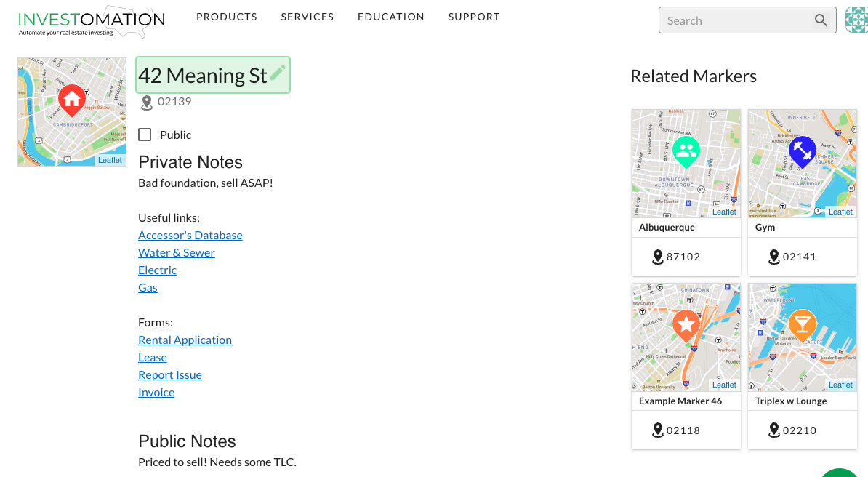Open the Accessor's Database link
The image size is (868, 477).
click(190, 235)
